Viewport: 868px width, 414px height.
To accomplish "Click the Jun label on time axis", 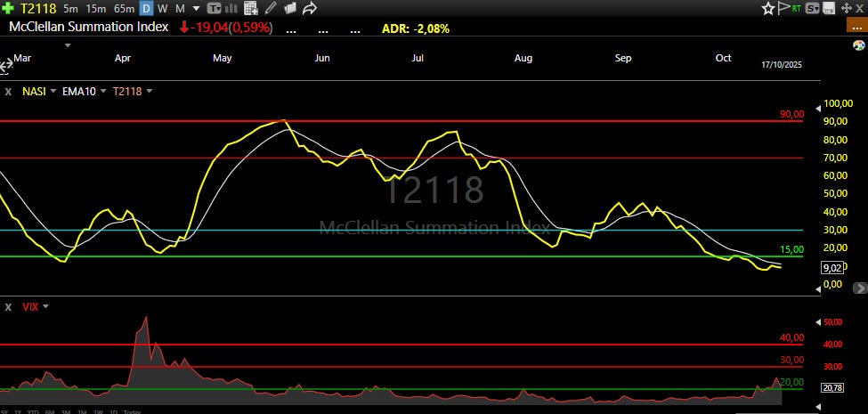I will [322, 58].
